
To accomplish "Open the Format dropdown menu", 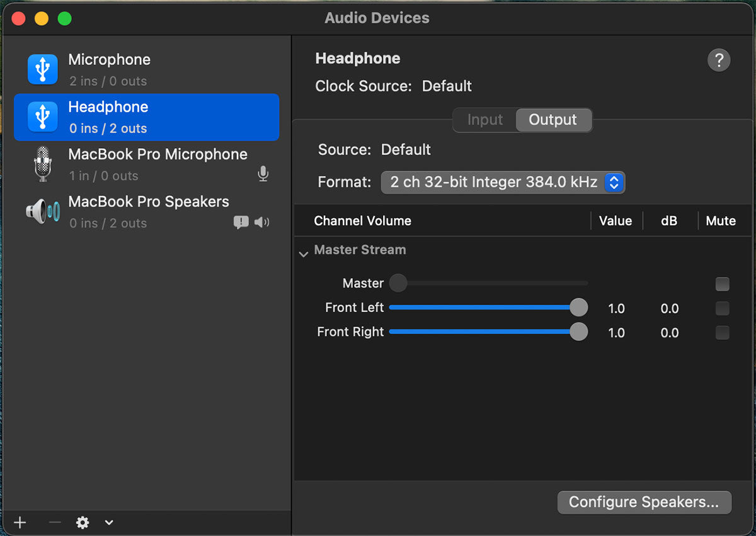I will pos(503,182).
